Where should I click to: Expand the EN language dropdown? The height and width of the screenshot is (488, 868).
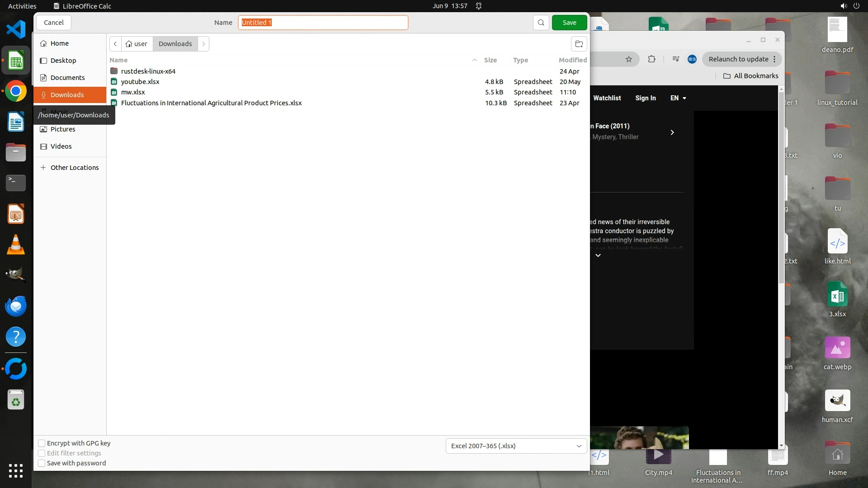pos(678,98)
